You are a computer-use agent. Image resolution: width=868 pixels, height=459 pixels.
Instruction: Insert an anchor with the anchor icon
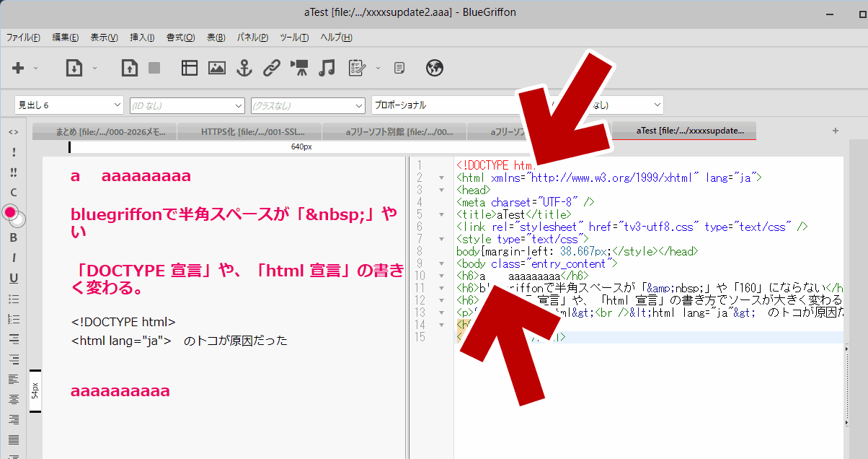(x=244, y=68)
